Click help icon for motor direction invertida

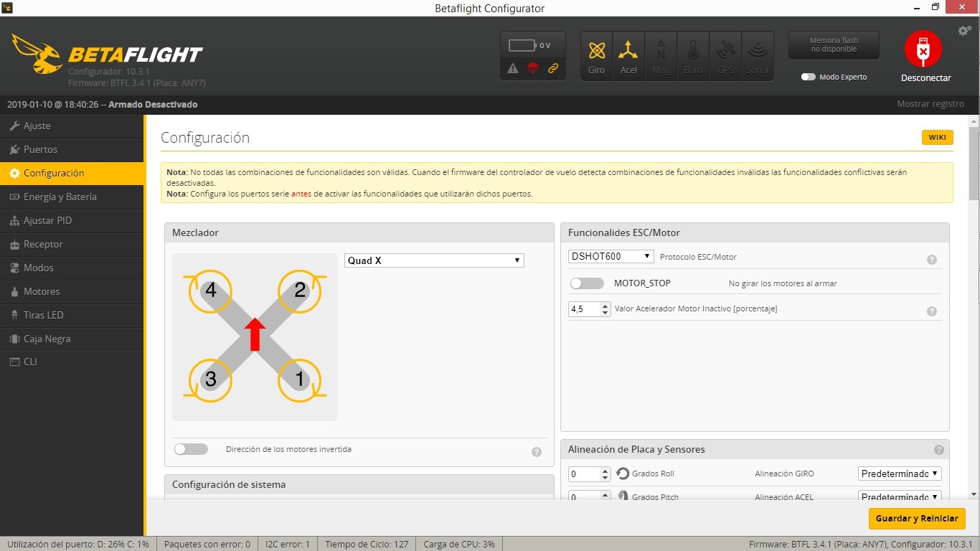(537, 452)
